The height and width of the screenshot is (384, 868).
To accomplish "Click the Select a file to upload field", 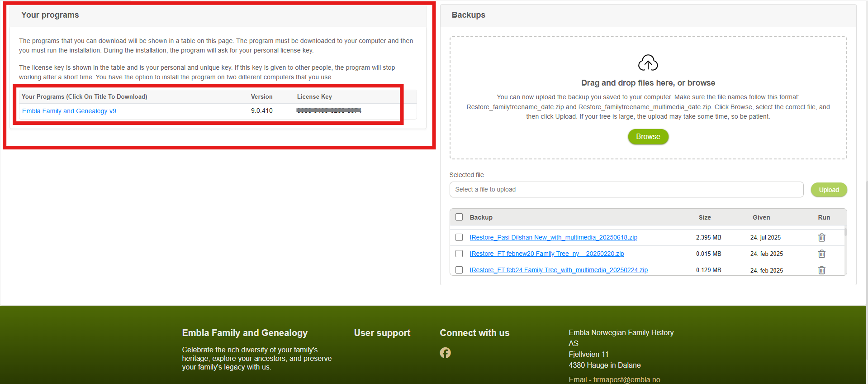I will click(626, 189).
